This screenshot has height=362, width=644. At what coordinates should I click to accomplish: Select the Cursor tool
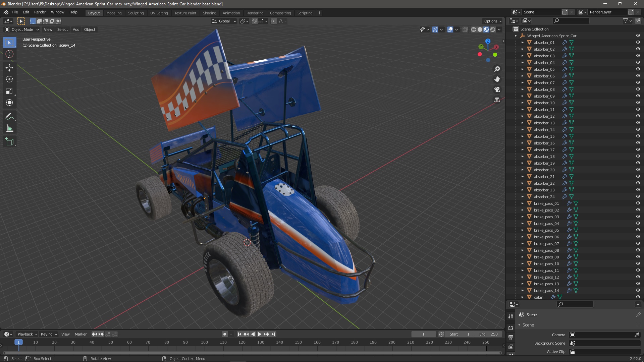click(x=9, y=54)
